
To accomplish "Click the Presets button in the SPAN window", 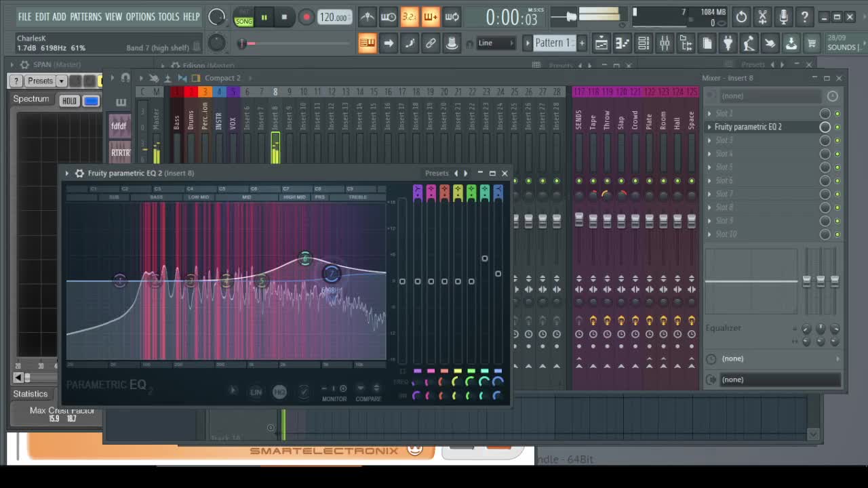I will coord(40,81).
